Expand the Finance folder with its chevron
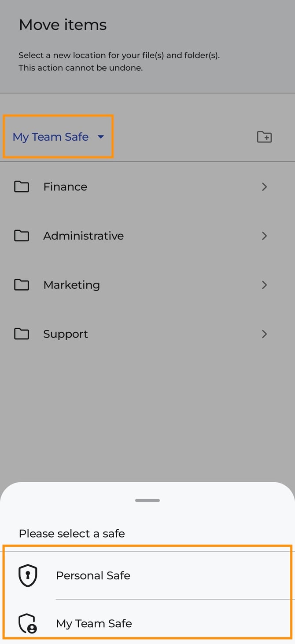Image resolution: width=295 pixels, height=644 pixels. [x=265, y=186]
